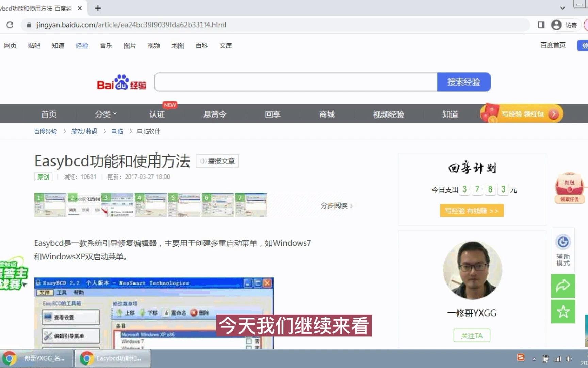Click the 播报文章 audio button
This screenshot has height=368, width=588.
click(217, 161)
